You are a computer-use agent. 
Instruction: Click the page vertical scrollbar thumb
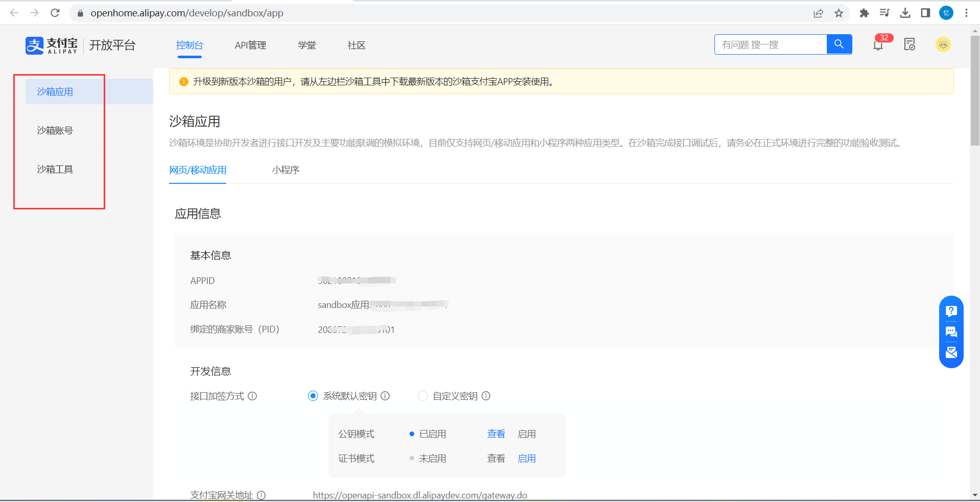975,90
